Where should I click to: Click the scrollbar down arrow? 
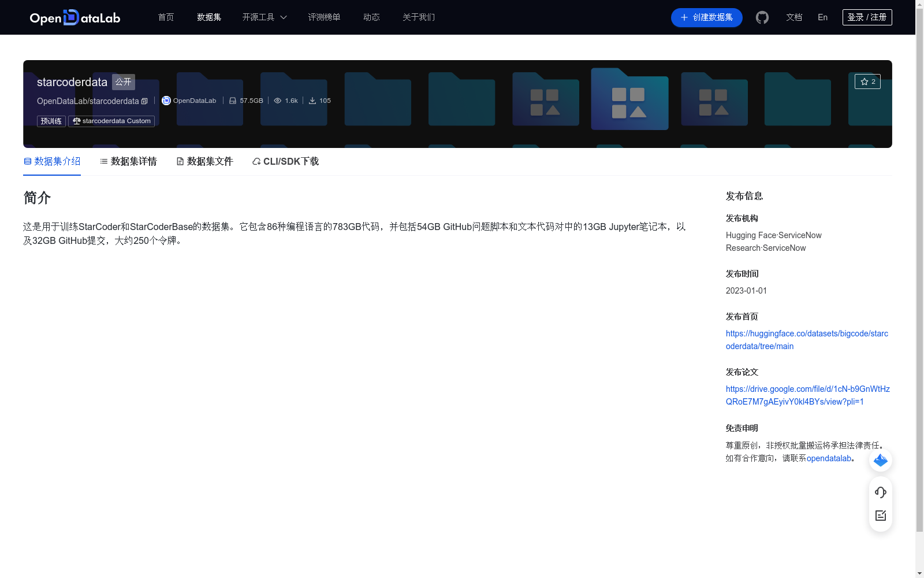[919, 574]
